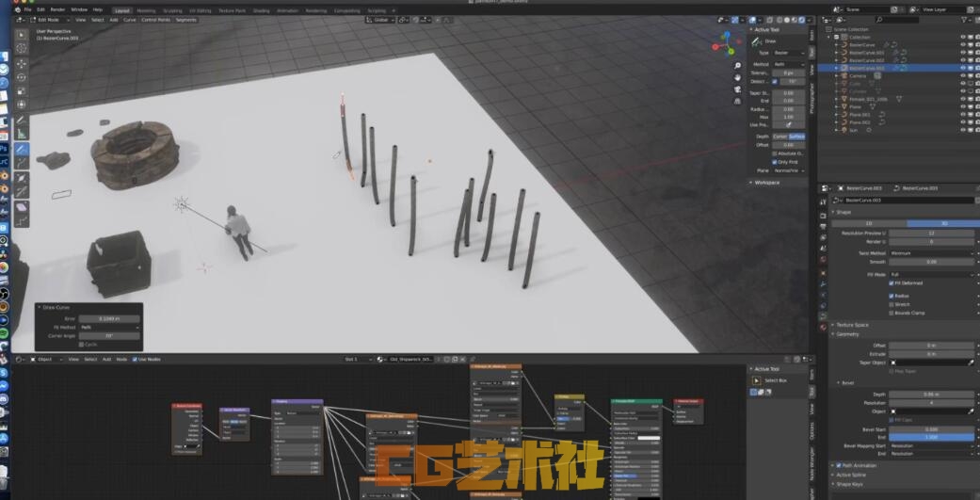Select the Select Box tool in viewport toolbar
Screen dimensions: 980x500
(22, 35)
